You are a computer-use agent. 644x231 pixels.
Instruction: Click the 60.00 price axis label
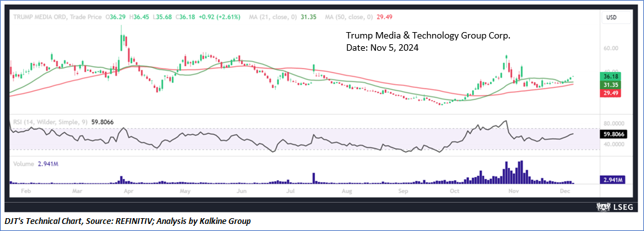[x=611, y=48]
